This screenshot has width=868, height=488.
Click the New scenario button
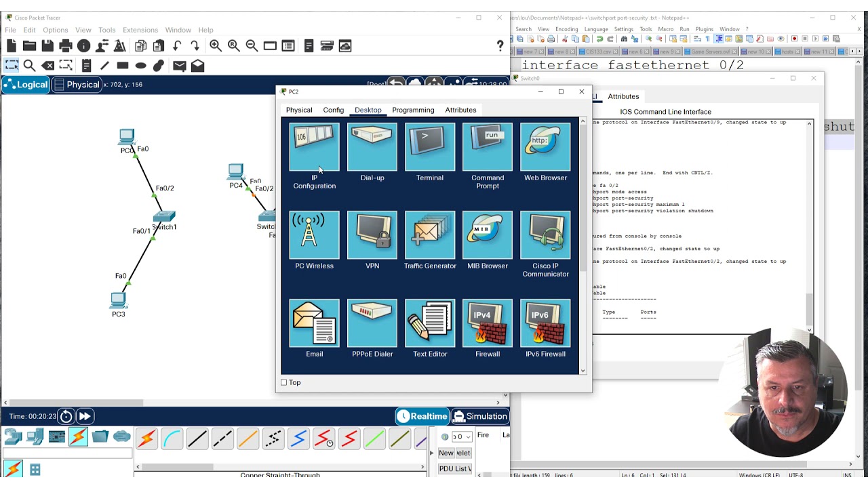(446, 453)
